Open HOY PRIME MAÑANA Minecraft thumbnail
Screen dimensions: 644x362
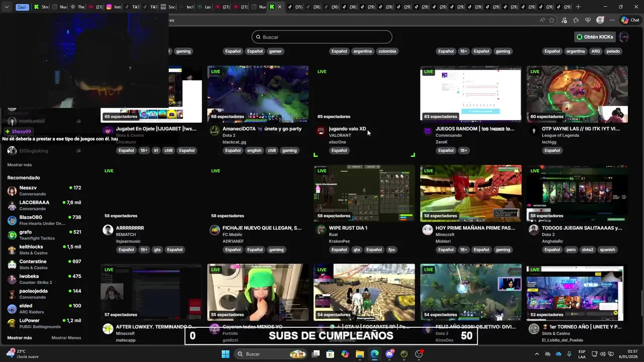tap(471, 193)
